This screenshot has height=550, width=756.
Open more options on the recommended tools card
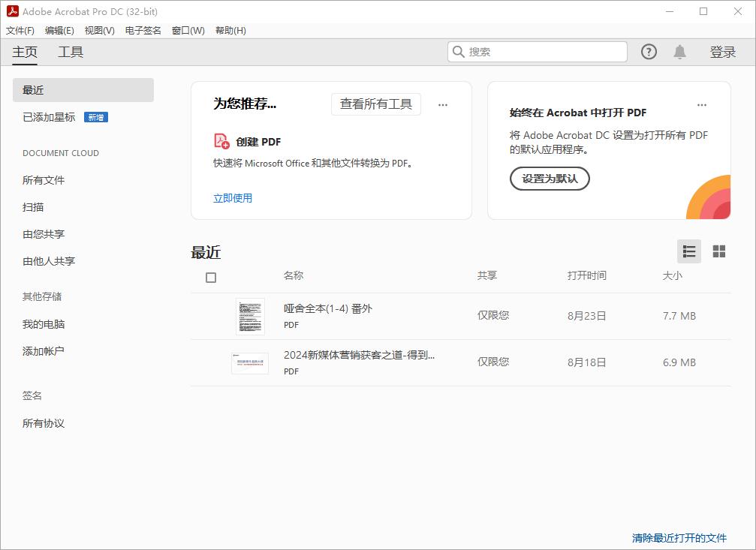(443, 105)
